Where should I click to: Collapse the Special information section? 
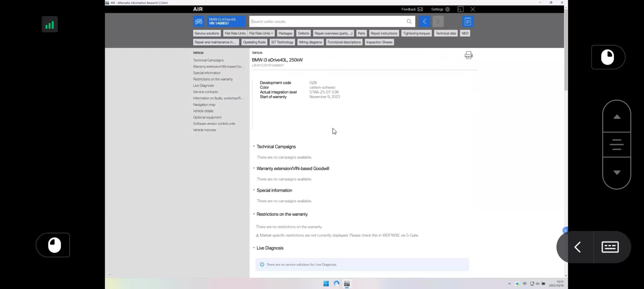point(254,190)
